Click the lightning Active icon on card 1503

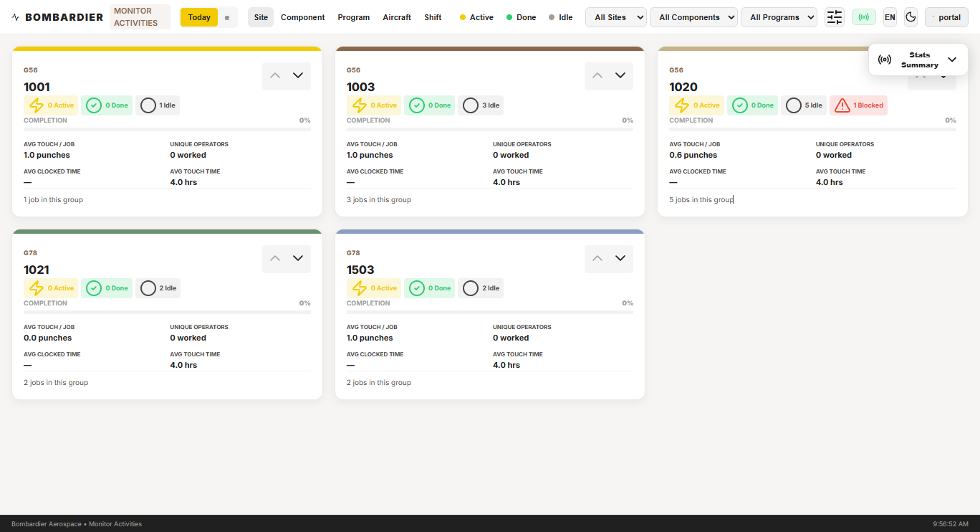pyautogui.click(x=359, y=288)
